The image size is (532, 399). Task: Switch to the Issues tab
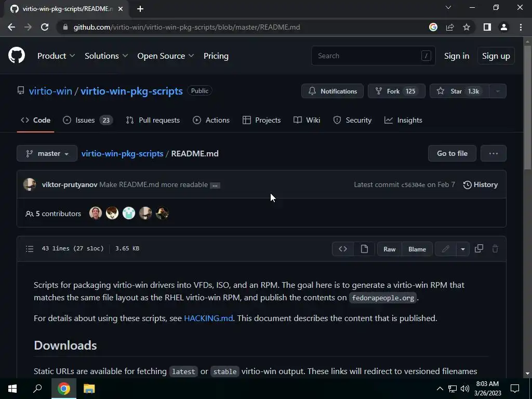(x=88, y=120)
